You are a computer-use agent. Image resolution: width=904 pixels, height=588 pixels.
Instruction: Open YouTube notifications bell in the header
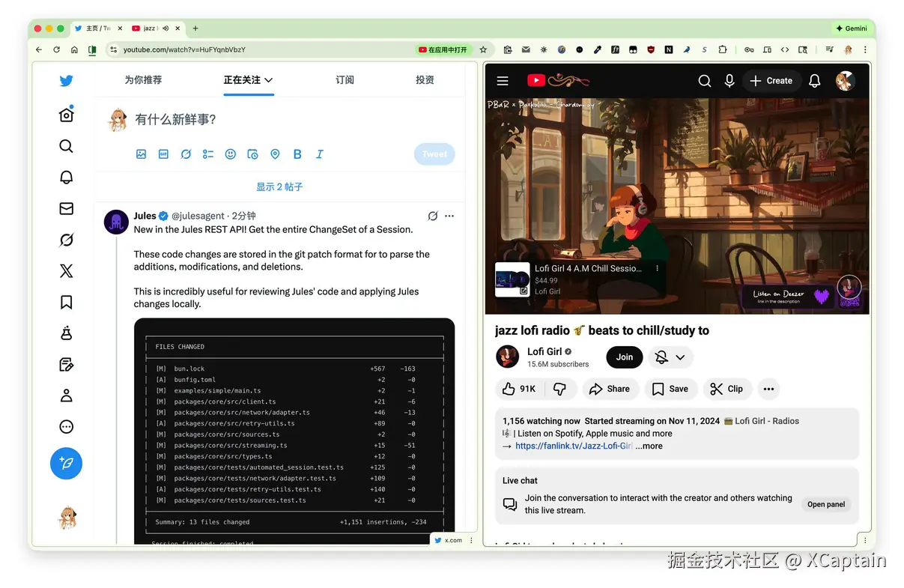(814, 80)
